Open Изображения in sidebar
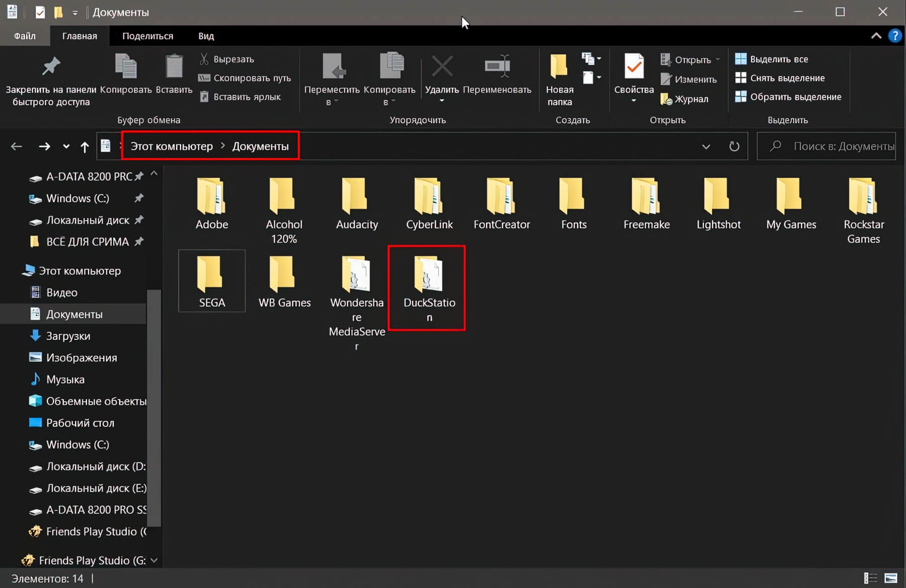This screenshot has height=588, width=906. 81,358
